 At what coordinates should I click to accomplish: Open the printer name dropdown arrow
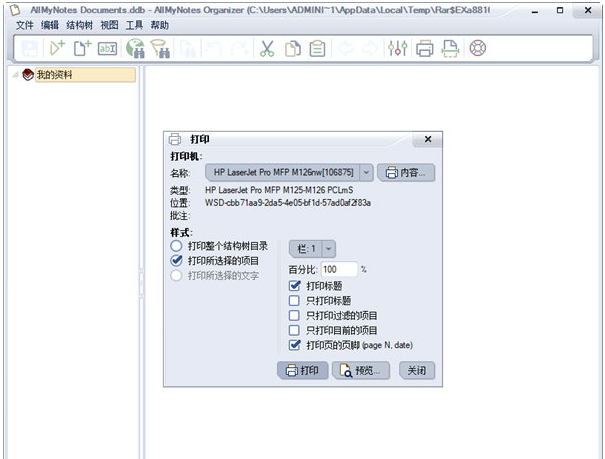coord(367,173)
